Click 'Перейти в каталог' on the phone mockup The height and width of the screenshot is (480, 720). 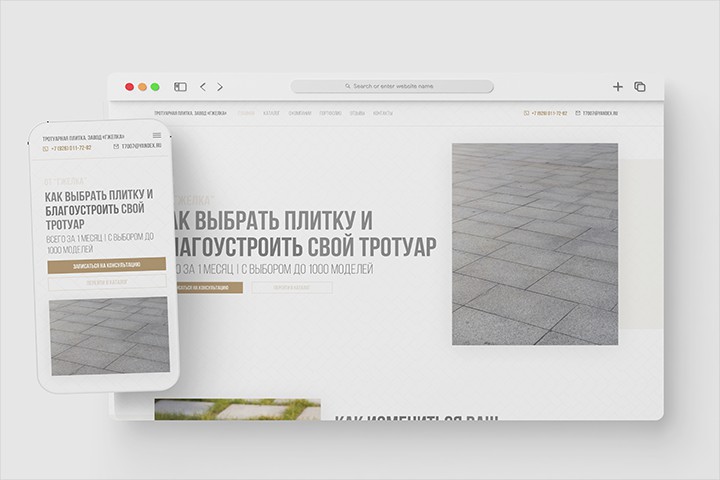click(107, 282)
